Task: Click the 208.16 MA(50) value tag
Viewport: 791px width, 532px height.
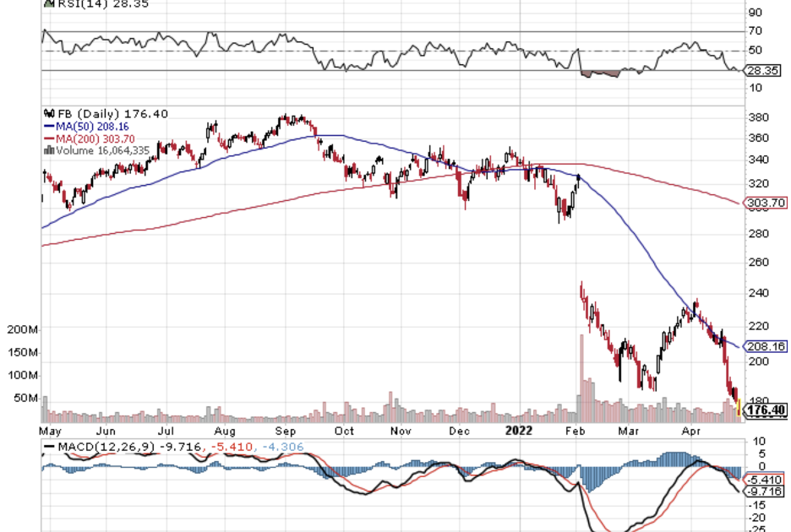Action: 767,346
